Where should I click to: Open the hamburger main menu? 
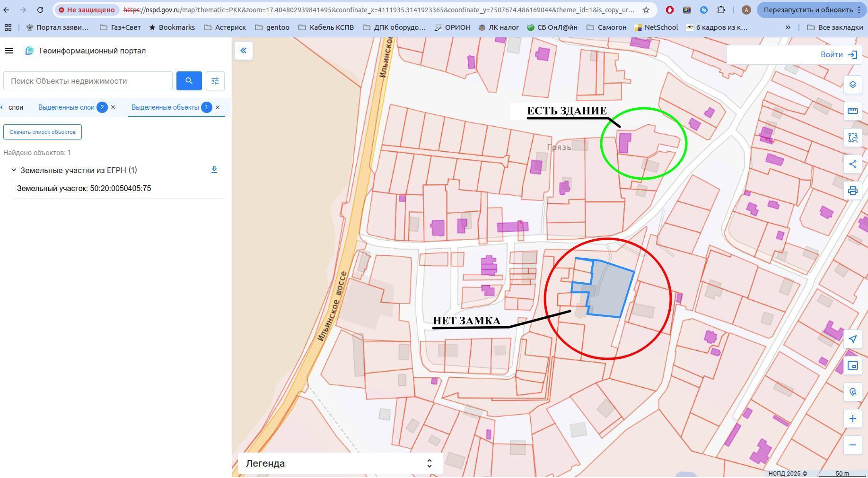tap(9, 51)
